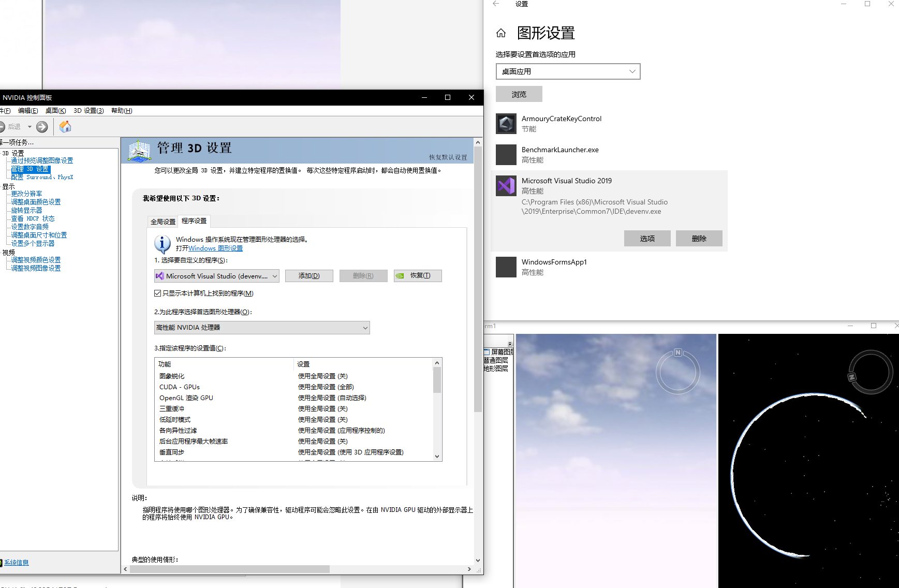Viewport: 899px width, 588px height.
Task: Click the forward arrow navigation icon
Action: click(42, 127)
